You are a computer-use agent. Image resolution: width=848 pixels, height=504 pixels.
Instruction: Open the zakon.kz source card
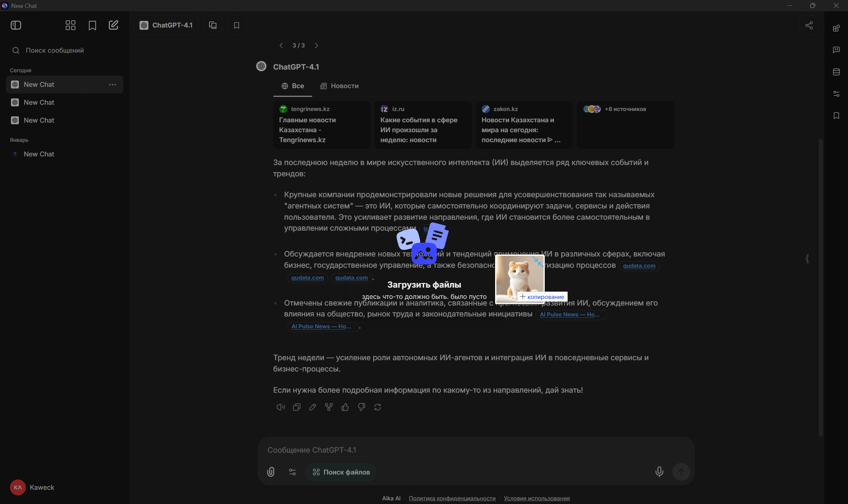pyautogui.click(x=524, y=125)
